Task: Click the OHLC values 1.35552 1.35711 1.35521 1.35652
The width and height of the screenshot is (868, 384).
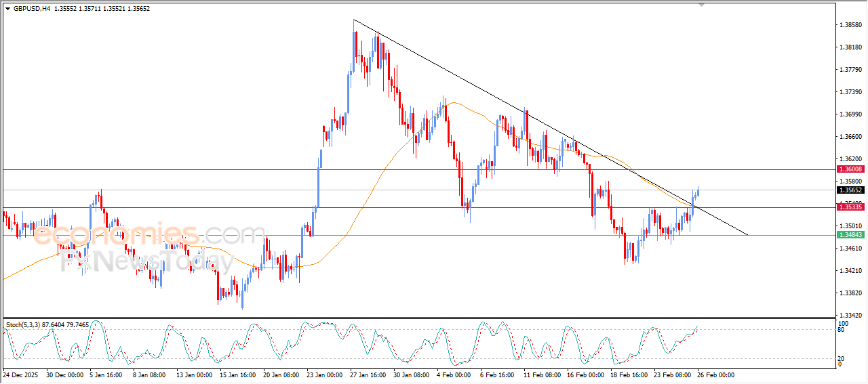Action: coord(101,9)
